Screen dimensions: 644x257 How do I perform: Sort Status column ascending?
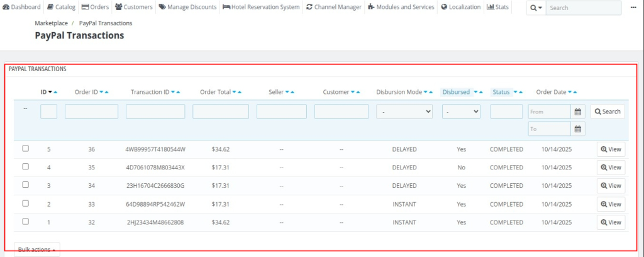520,92
